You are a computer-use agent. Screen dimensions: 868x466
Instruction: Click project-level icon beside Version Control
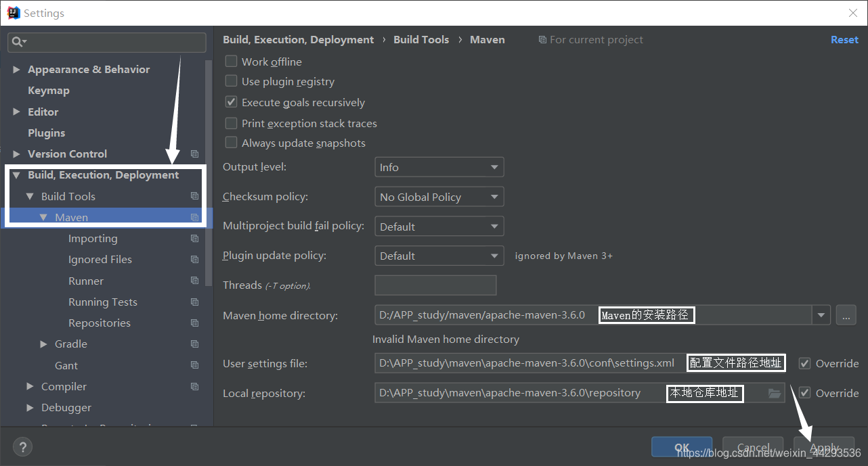click(x=194, y=154)
